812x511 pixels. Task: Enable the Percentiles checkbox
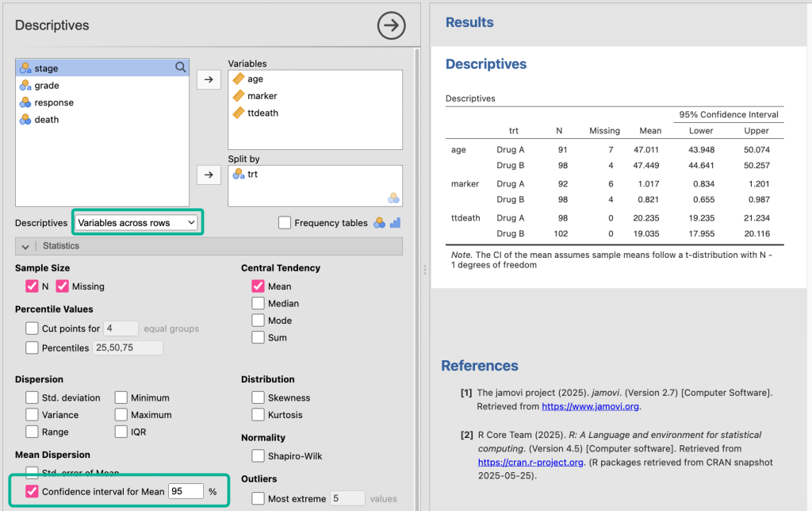[32, 348]
